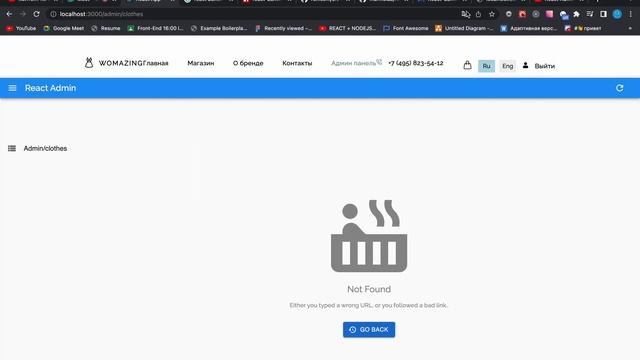Open the Untitled Diagram bookmark
This screenshot has width=640, height=360.
coord(464,28)
